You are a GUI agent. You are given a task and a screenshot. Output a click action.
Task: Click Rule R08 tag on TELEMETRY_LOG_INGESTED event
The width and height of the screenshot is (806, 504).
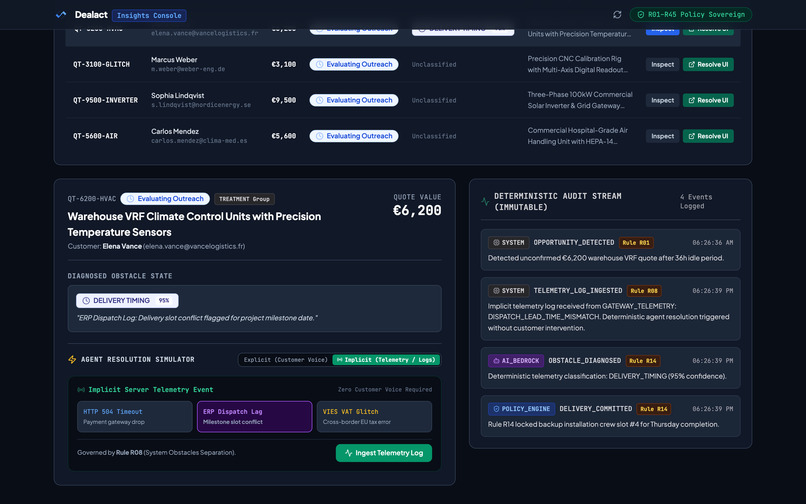point(644,291)
